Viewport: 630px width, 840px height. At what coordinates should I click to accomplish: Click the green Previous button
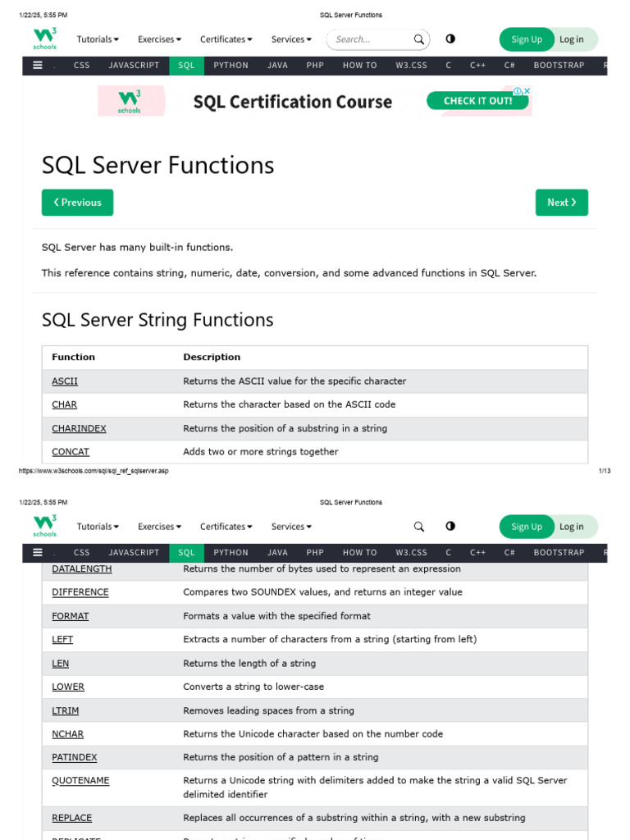(x=77, y=203)
